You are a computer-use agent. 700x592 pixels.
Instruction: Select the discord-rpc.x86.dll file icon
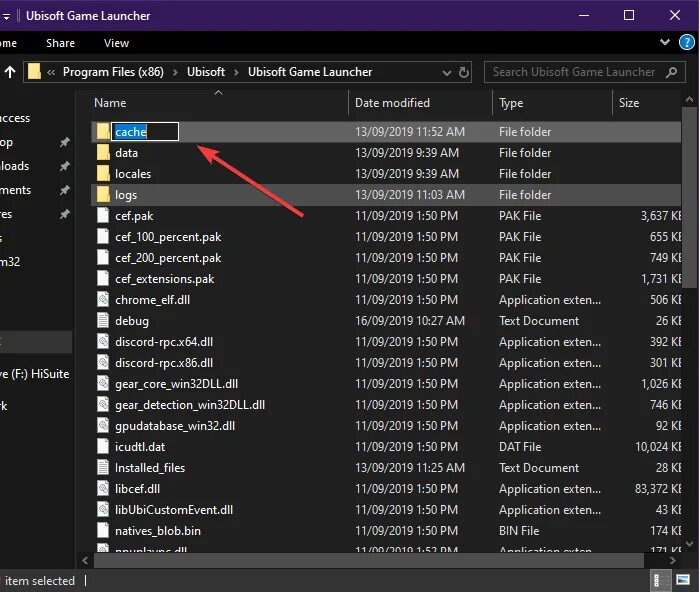pyautogui.click(x=103, y=363)
